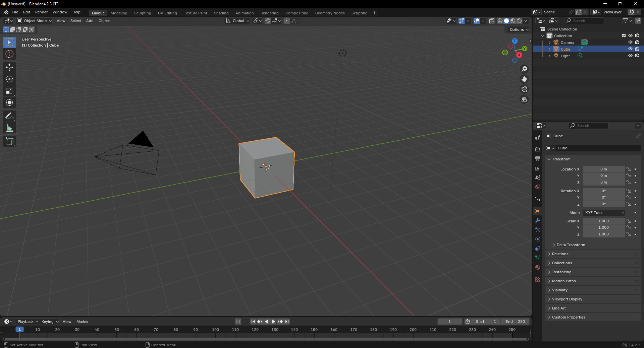Image resolution: width=644 pixels, height=348 pixels.
Task: Open the Modifier Properties wrench tab
Action: pyautogui.click(x=537, y=220)
